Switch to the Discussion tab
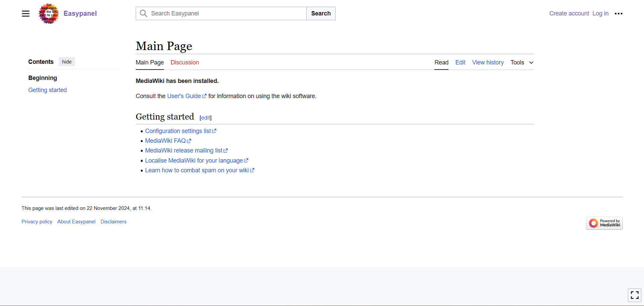 (184, 62)
